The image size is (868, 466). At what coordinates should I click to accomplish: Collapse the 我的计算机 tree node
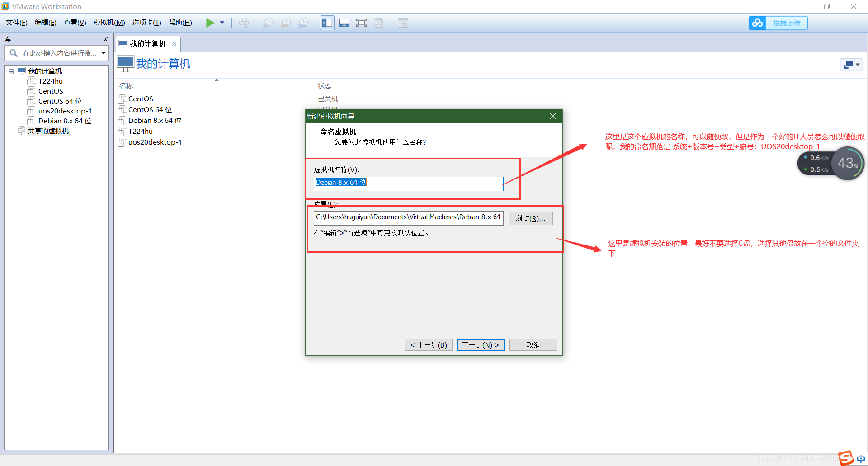11,71
